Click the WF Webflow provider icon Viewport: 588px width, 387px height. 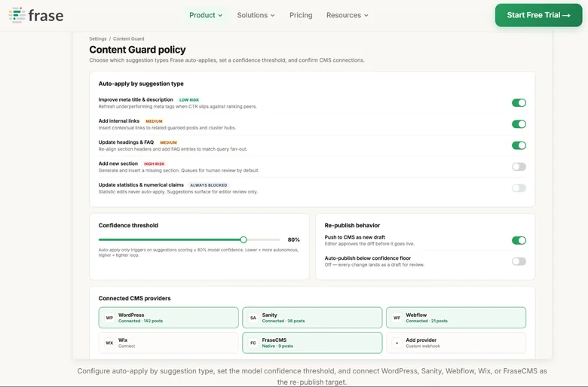[x=397, y=318]
